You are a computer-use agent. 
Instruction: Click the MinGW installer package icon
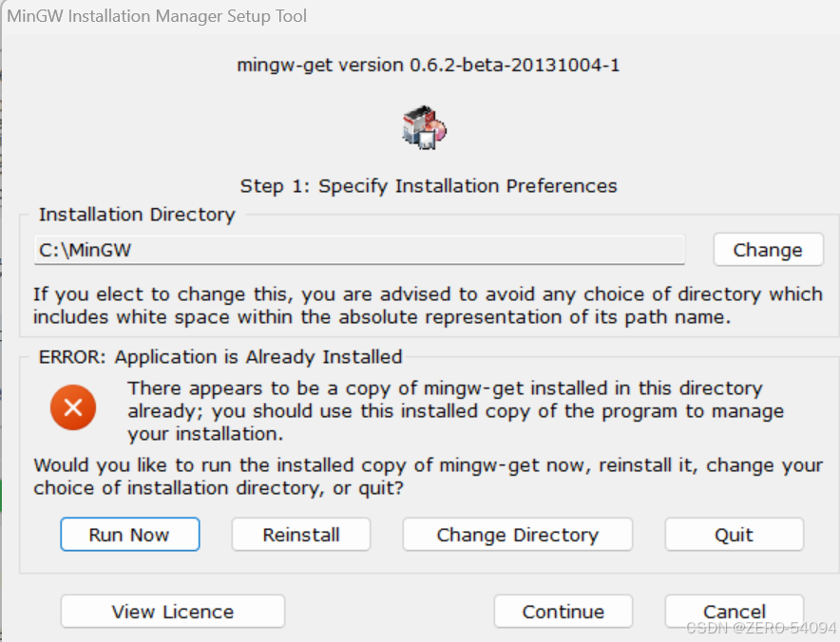(x=425, y=127)
